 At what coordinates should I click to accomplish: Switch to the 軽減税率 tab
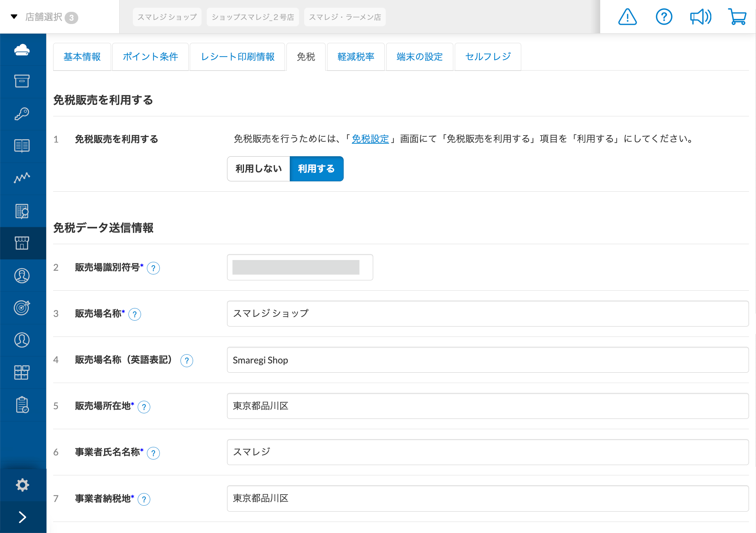click(356, 57)
